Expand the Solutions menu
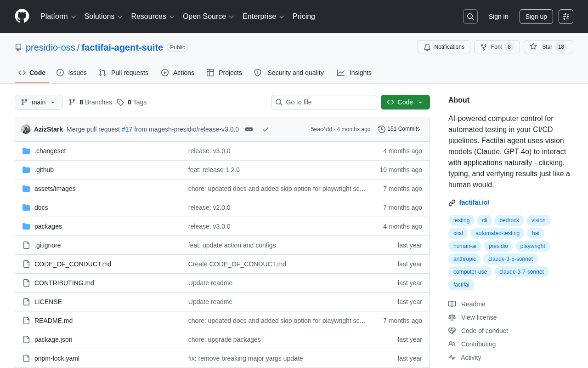Image resolution: width=588 pixels, height=368 pixels. [103, 17]
